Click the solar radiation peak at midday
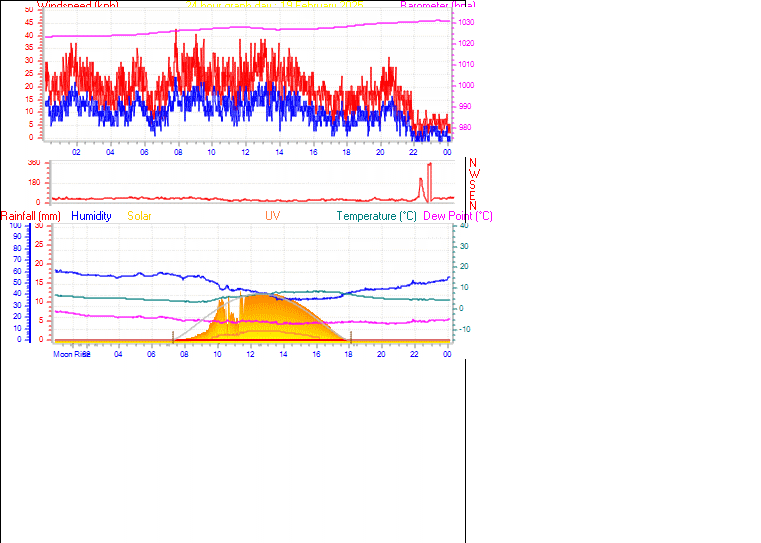Screen dimensions: 761x543 [x=262, y=296]
